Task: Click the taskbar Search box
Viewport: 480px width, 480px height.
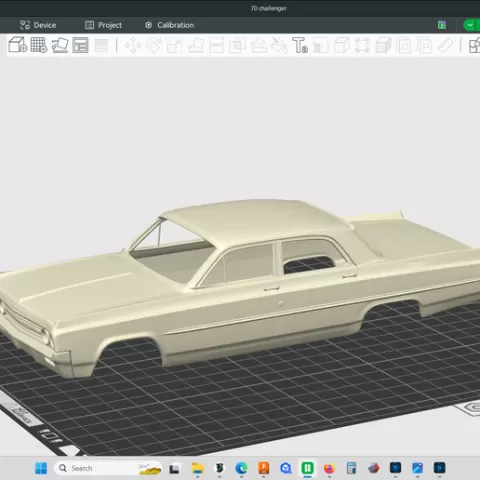Action: pyautogui.click(x=108, y=468)
